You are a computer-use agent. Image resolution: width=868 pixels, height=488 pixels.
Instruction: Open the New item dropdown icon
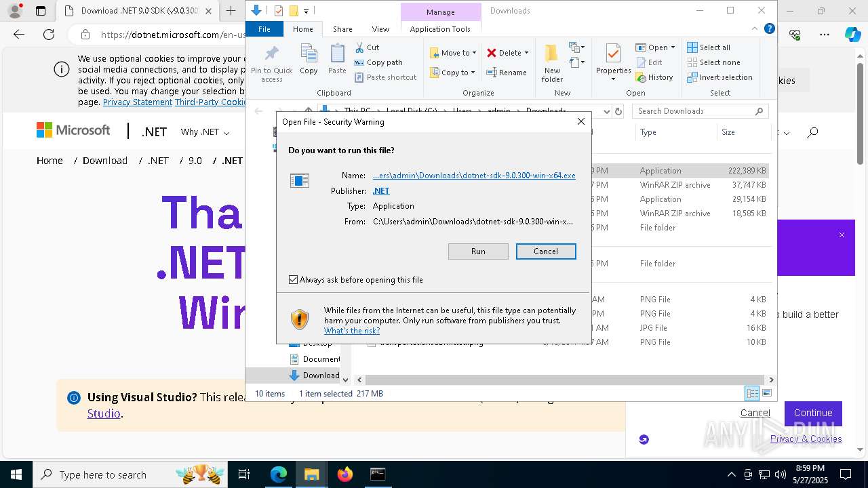click(577, 47)
